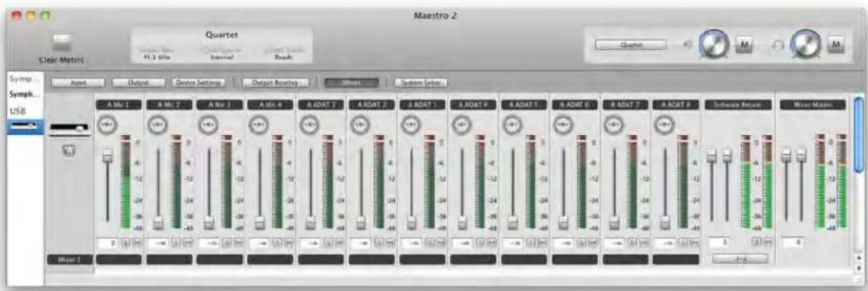
Task: Click the Mixer Master channel name label
Action: pyautogui.click(x=813, y=104)
